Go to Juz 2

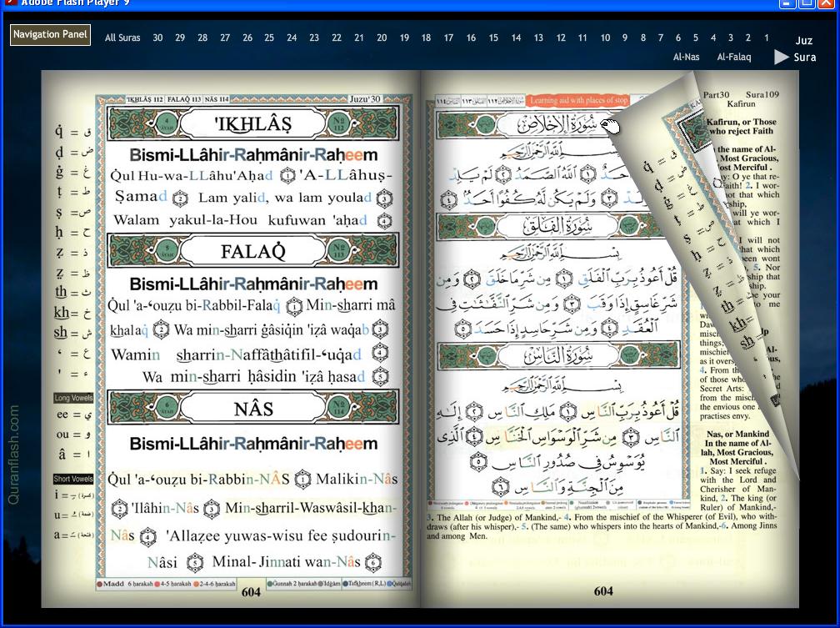(748, 38)
